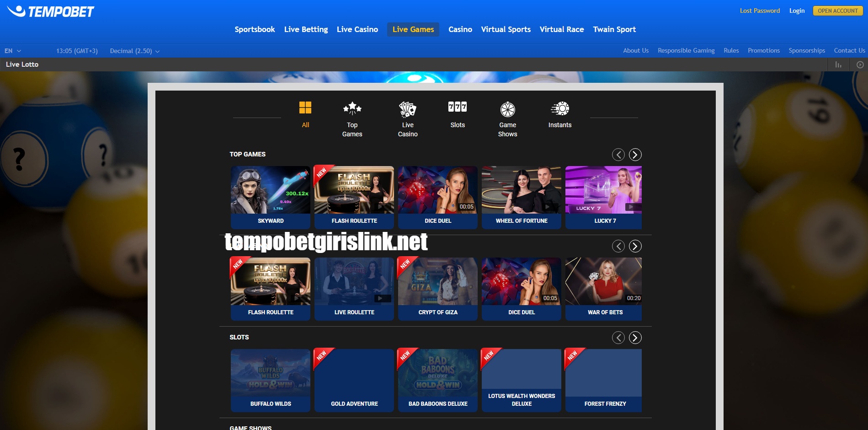This screenshot has width=868, height=430.
Task: Click the Lost Password link
Action: click(x=760, y=11)
